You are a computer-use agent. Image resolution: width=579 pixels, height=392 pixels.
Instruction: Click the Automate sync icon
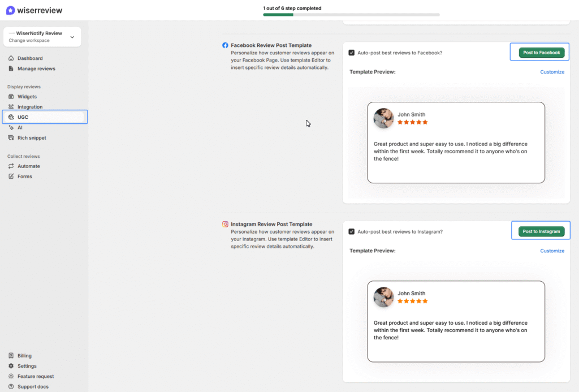11,166
